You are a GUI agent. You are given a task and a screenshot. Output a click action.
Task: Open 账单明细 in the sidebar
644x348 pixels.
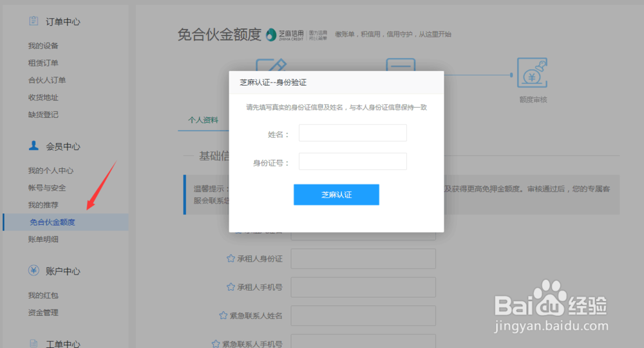(x=43, y=240)
